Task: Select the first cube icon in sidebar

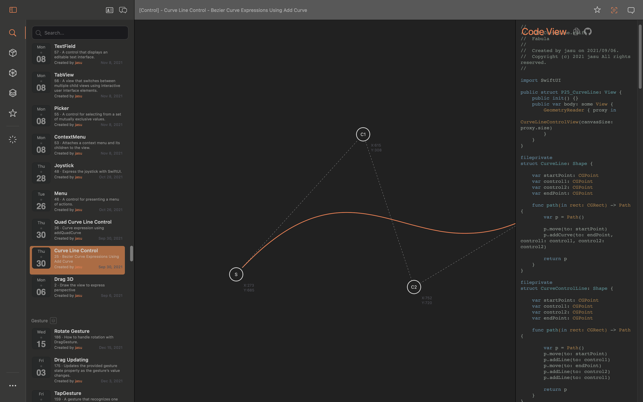Action: pyautogui.click(x=13, y=53)
